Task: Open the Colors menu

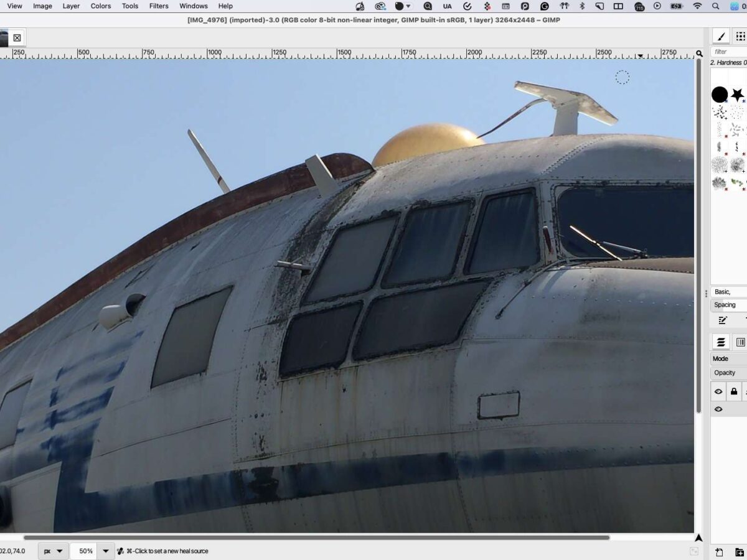Action: click(100, 6)
